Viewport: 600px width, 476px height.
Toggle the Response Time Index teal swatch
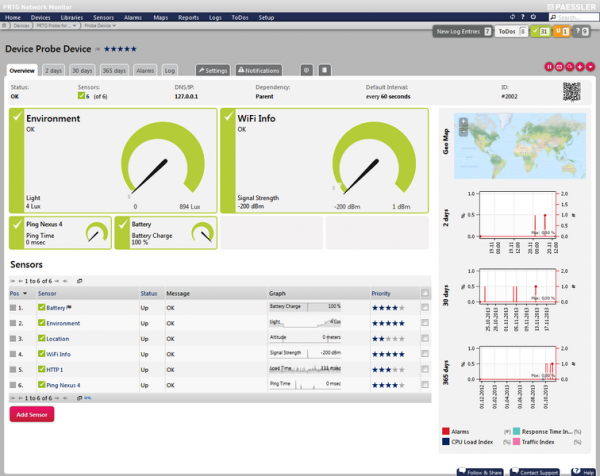(516, 431)
